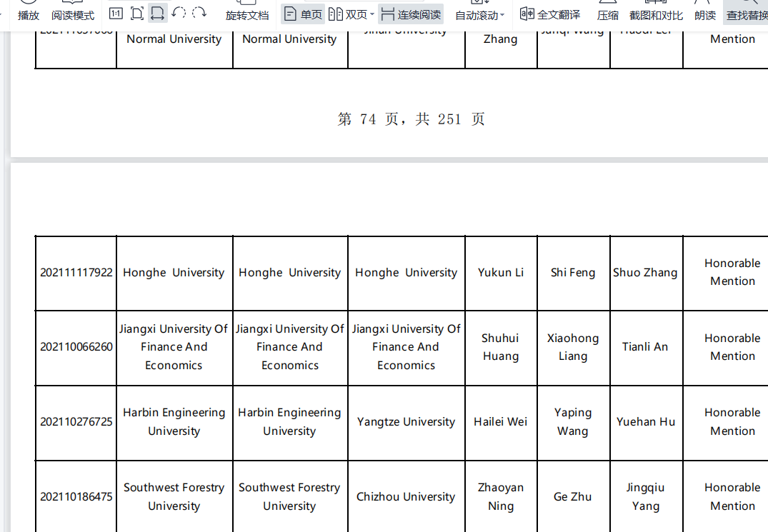
Task: Click the Yangtze University cell
Action: coord(406,422)
